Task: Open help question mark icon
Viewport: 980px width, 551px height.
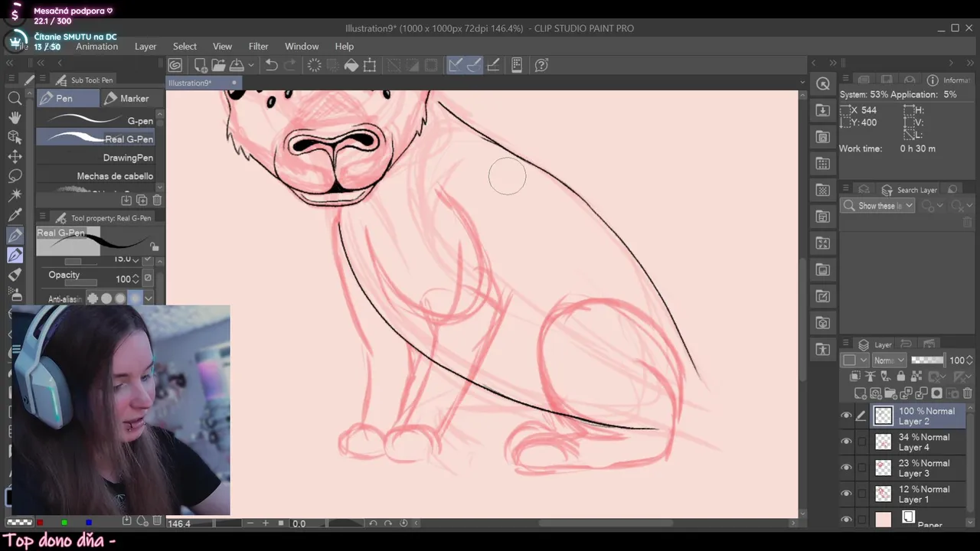Action: pos(541,65)
